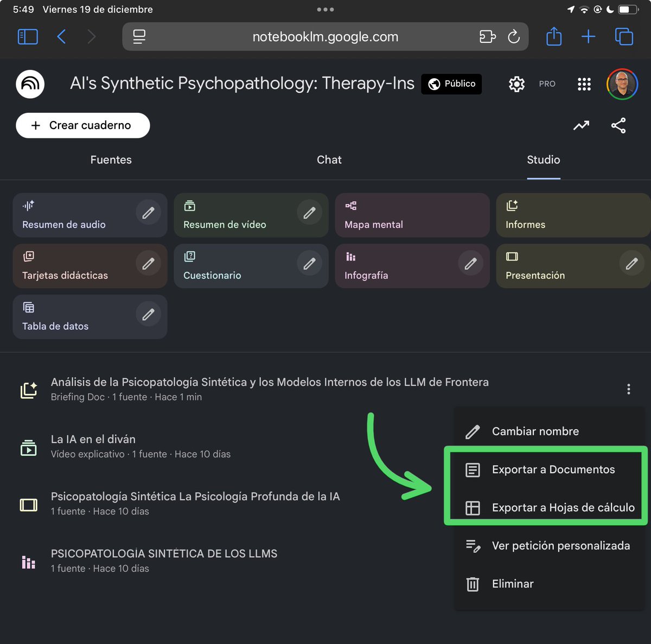
Task: Show Safari tab overview
Action: (624, 37)
